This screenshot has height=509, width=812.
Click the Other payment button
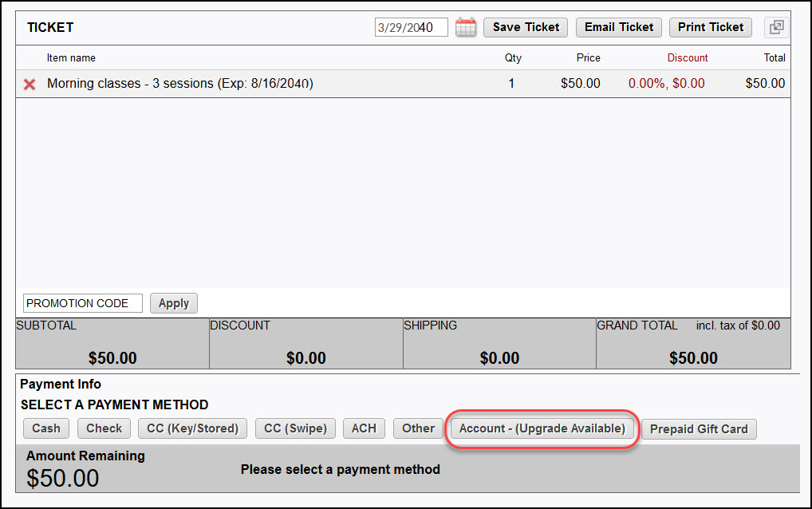(418, 428)
